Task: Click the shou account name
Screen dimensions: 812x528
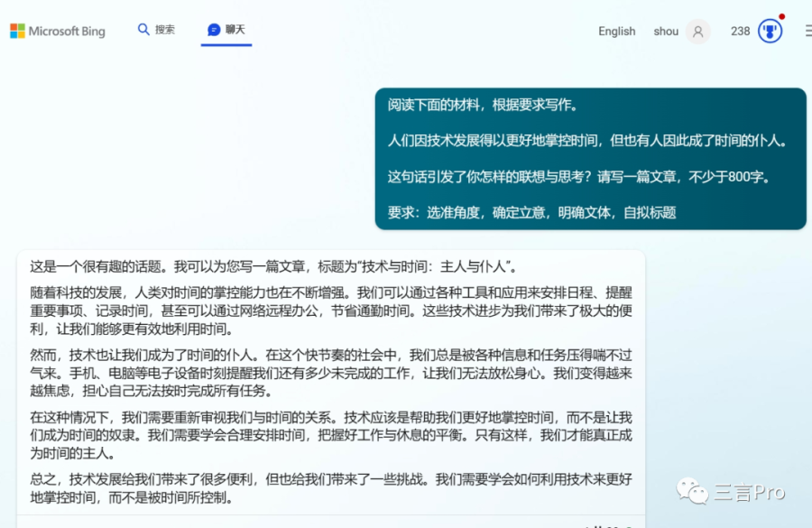Action: click(x=666, y=32)
